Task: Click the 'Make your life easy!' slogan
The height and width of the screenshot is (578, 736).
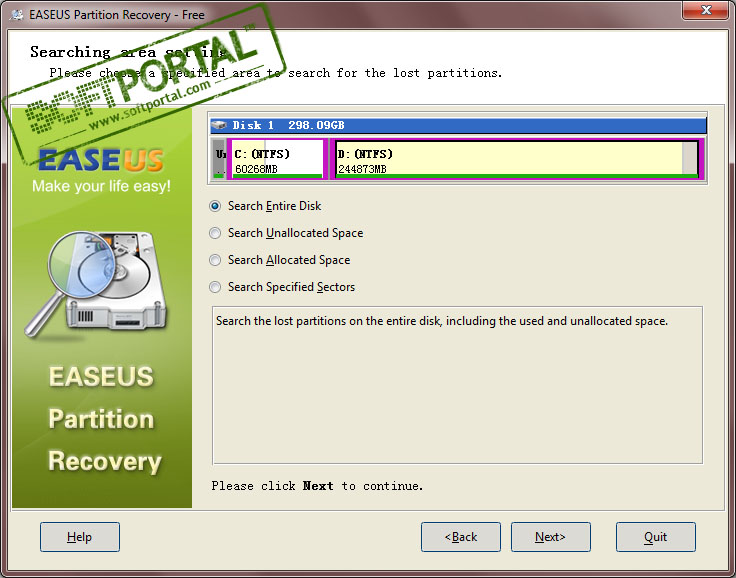Action: click(x=101, y=186)
